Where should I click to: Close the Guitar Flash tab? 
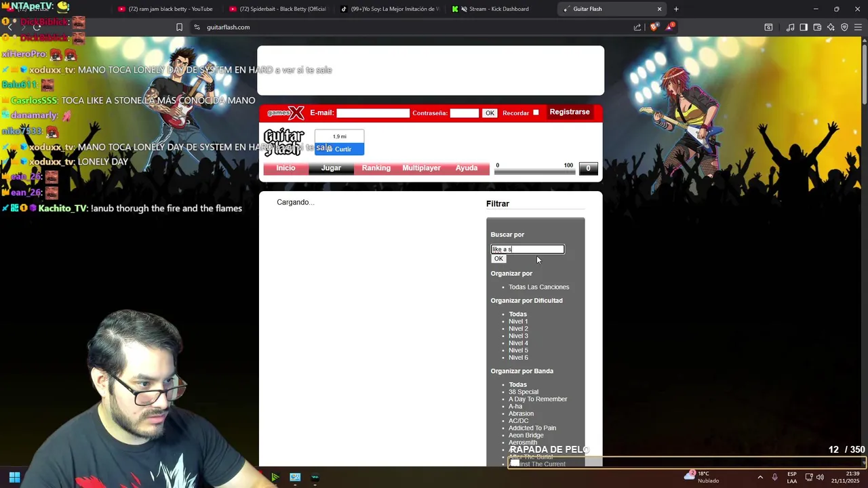point(659,9)
